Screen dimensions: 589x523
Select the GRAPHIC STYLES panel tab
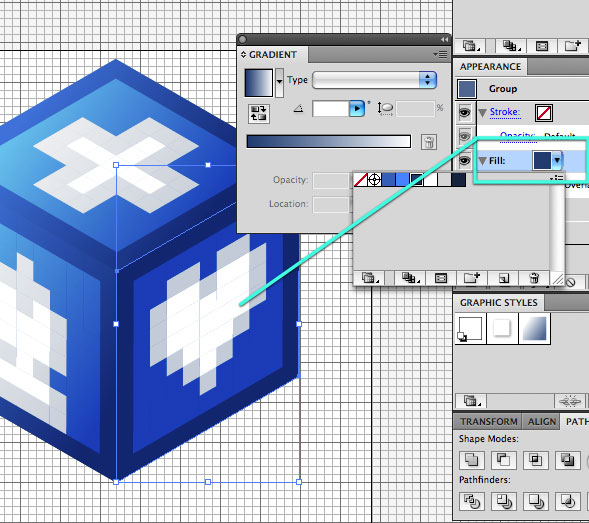pos(498,302)
